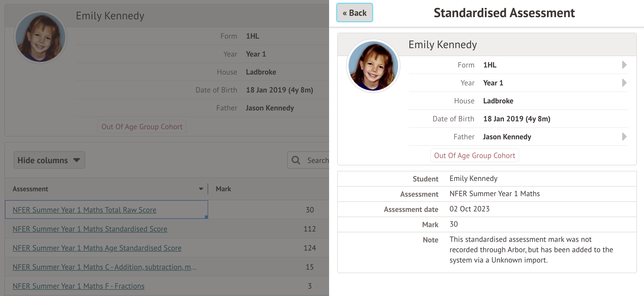Click Emily Kennedy's profile photo on left
This screenshot has height=296, width=644.
click(40, 37)
